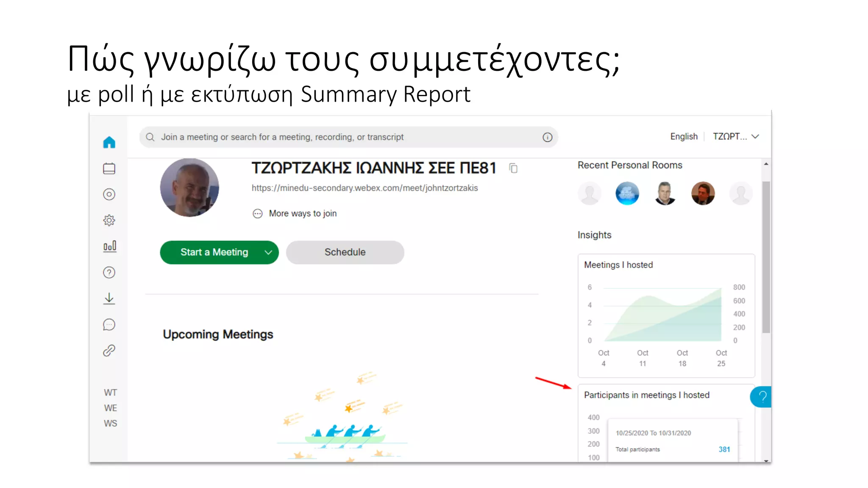Open the Meetings calendar sidebar icon

[109, 168]
